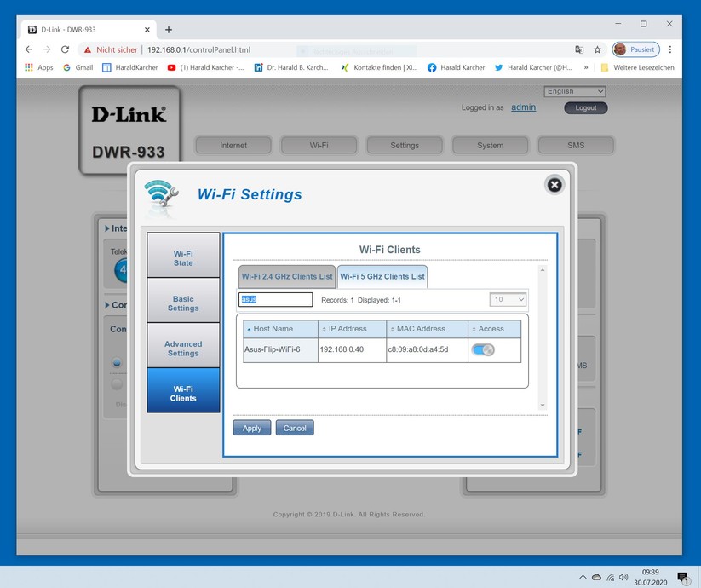This screenshot has height=588, width=701.
Task: Click the Apply button
Action: point(252,428)
